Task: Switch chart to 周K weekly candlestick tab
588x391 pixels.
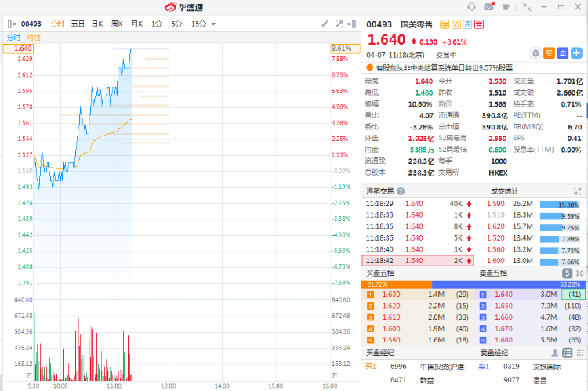Action: tap(117, 24)
